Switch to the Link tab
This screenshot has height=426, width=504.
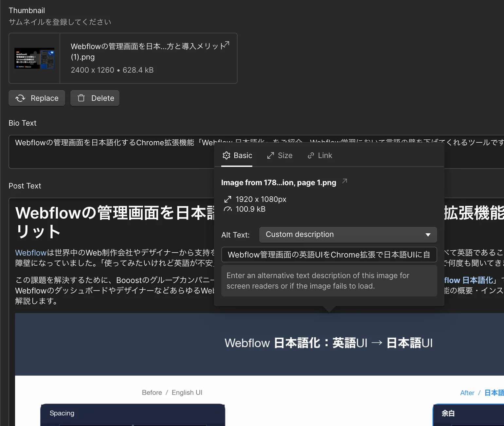click(x=320, y=155)
